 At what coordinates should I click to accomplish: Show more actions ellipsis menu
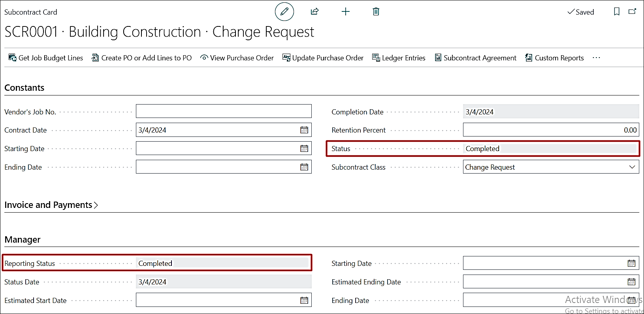click(x=596, y=58)
